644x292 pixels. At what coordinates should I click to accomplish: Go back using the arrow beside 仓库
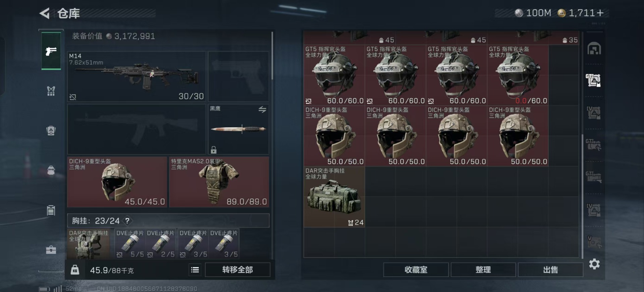(45, 13)
